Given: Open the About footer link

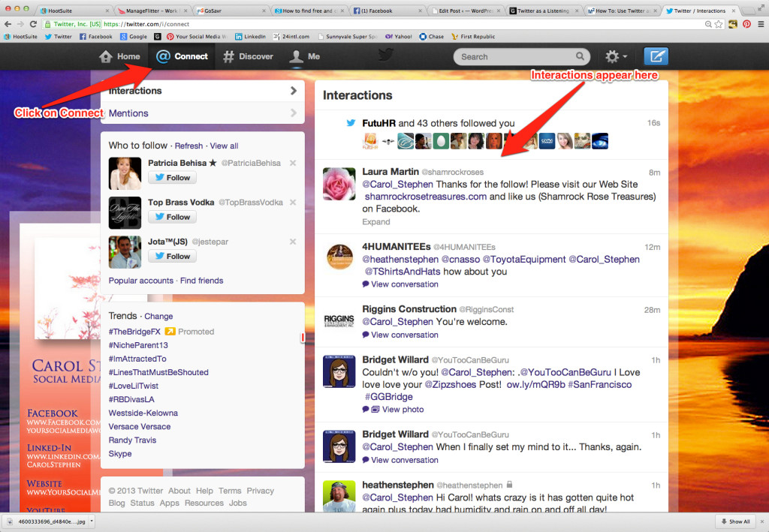Looking at the screenshot, I should pyautogui.click(x=179, y=491).
